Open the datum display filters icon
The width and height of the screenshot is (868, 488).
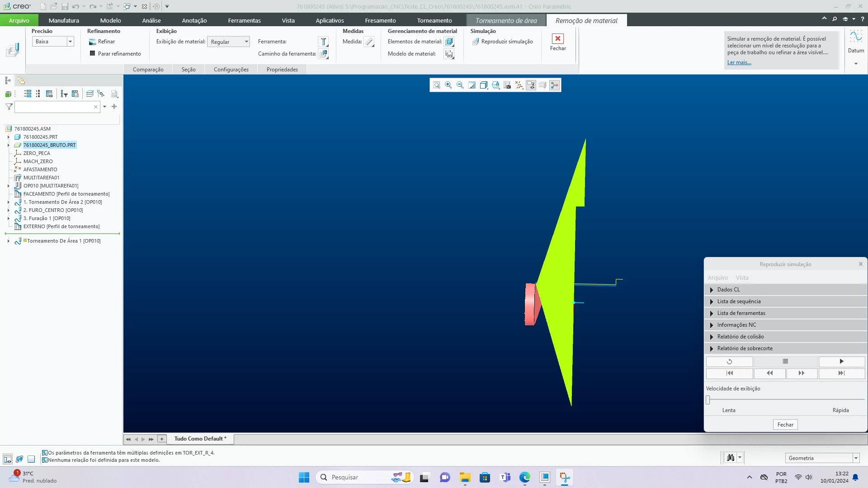pyautogui.click(x=519, y=85)
